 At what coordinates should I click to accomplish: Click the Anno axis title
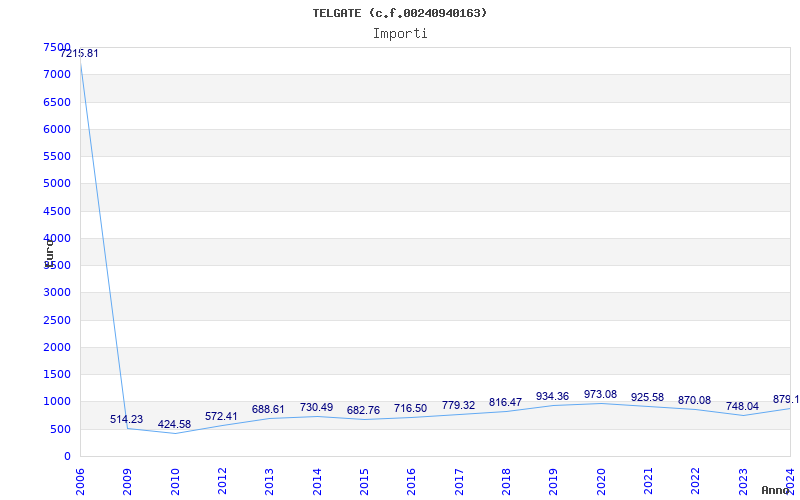point(777,490)
